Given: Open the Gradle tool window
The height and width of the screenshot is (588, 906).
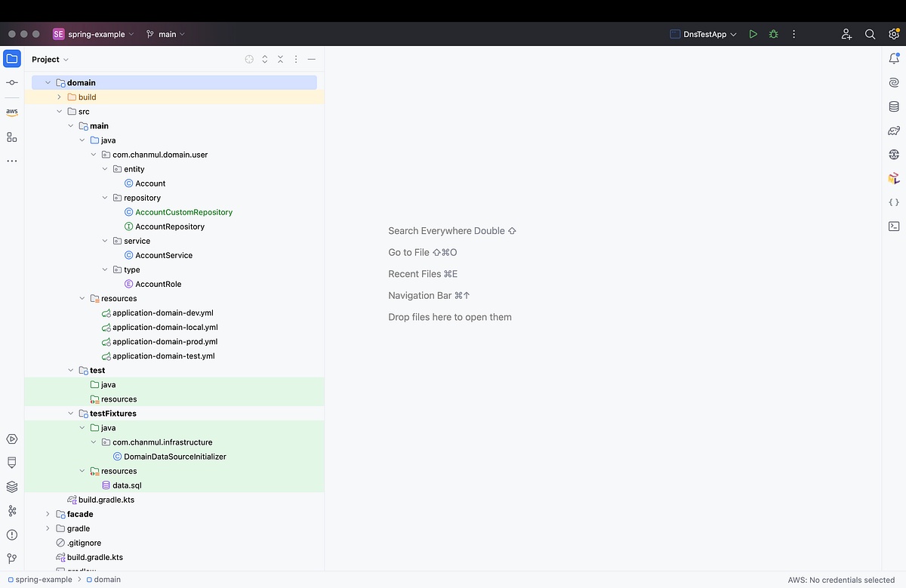Looking at the screenshot, I should coord(894,130).
